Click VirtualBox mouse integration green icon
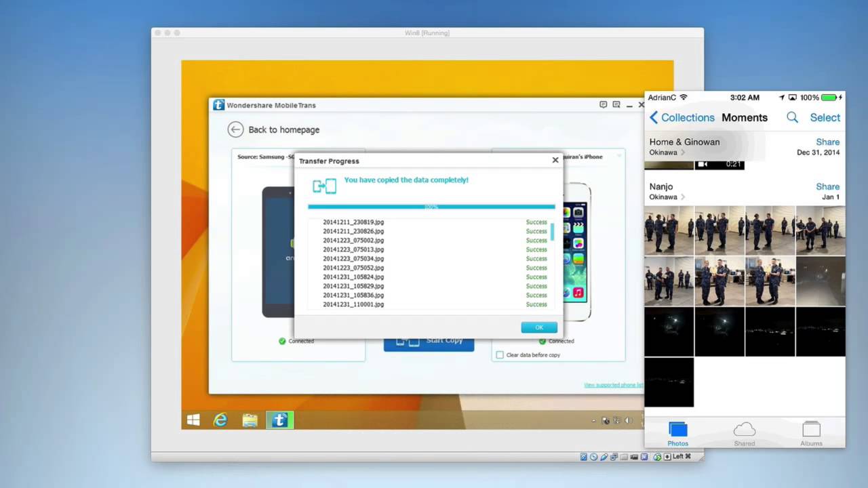The width and height of the screenshot is (868, 488). (x=658, y=457)
